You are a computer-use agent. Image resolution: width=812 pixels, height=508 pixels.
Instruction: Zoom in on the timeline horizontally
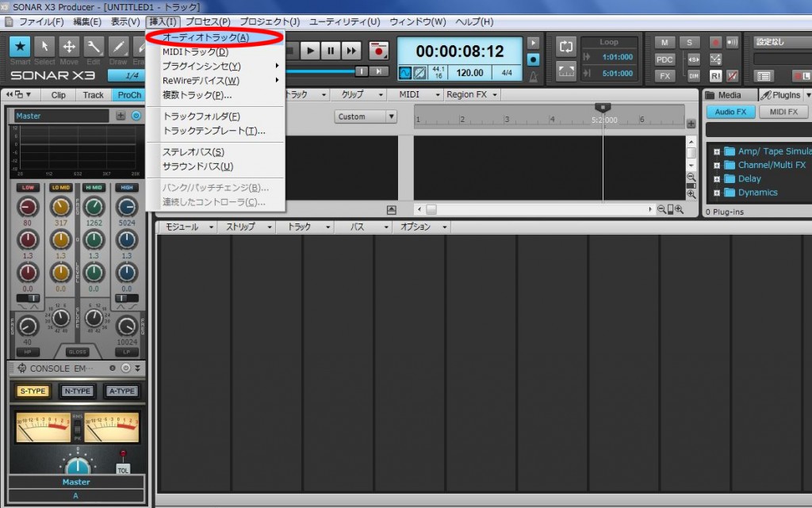(679, 209)
